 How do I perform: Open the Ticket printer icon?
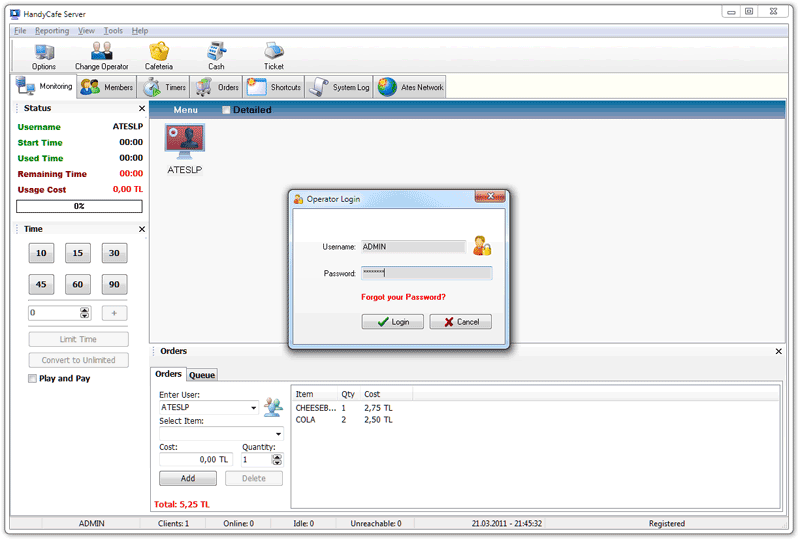[273, 53]
